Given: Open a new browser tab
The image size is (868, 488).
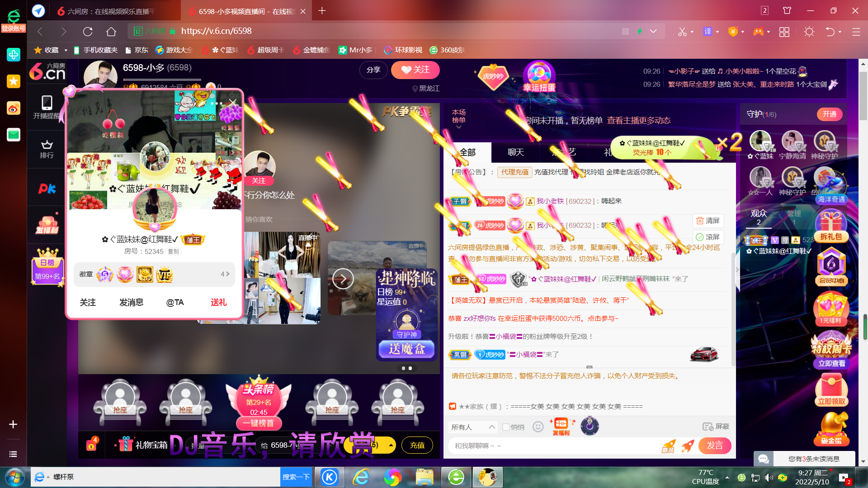Looking at the screenshot, I should tap(322, 11).
